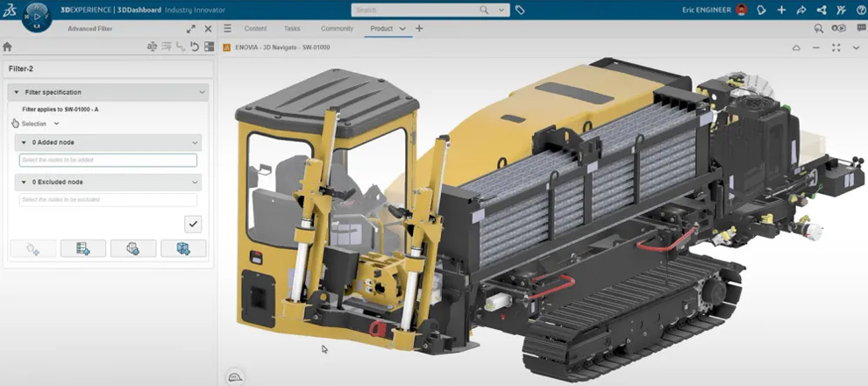Validate selection with the checkmark button

coord(193,224)
